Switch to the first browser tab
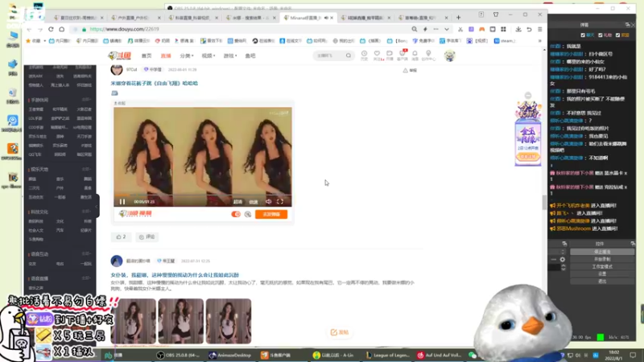Image resolution: width=644 pixels, height=362 pixels. click(78, 18)
